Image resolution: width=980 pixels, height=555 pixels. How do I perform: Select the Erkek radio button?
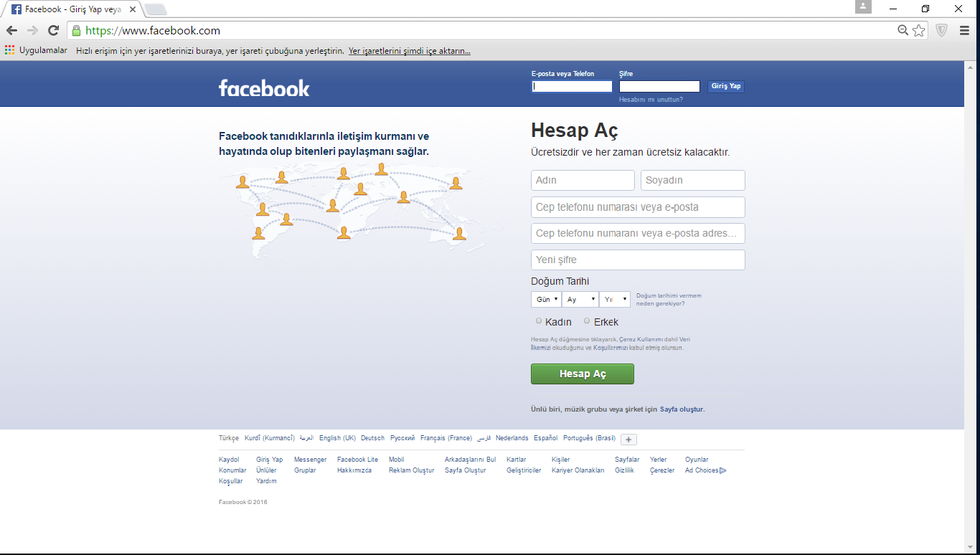click(587, 321)
